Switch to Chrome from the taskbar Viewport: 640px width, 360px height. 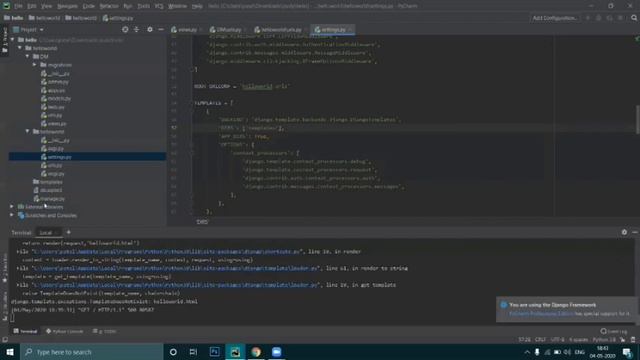pos(256,352)
